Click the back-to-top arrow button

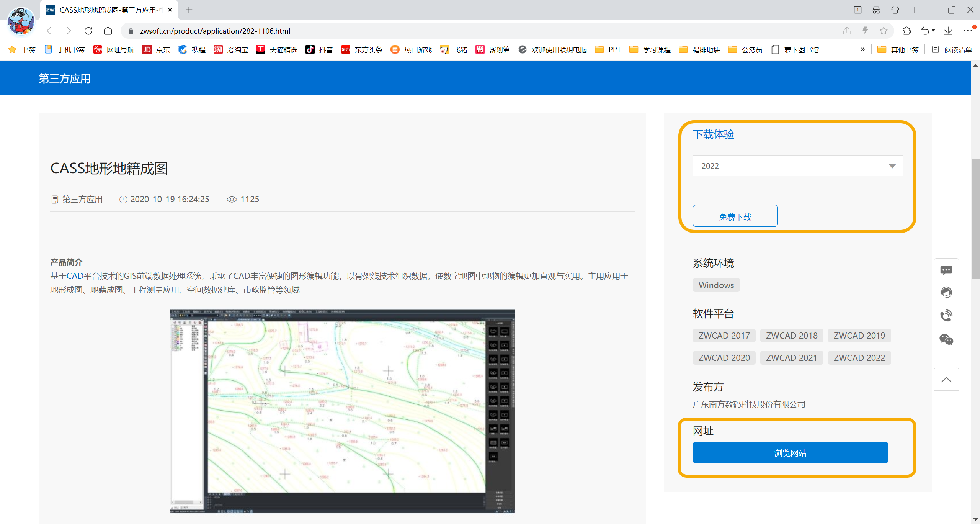click(946, 379)
